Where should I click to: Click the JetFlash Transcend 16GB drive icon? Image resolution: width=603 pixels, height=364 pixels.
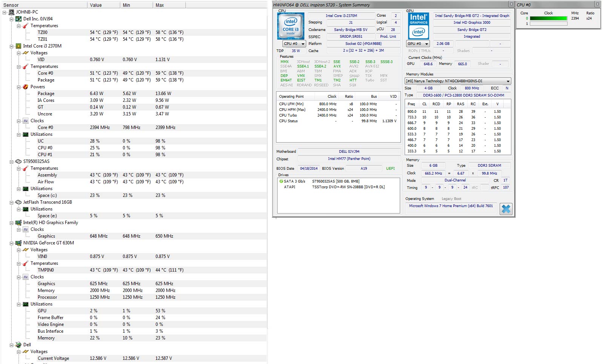pos(18,202)
